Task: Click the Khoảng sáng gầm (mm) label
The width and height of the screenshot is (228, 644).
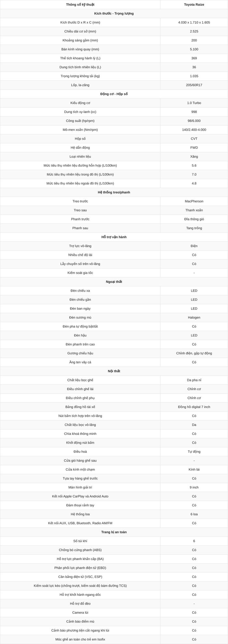Action: 80,40
